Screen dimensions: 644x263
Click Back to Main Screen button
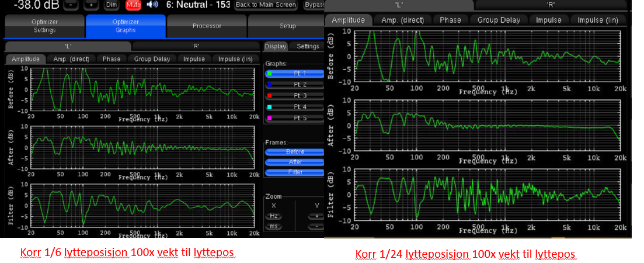click(x=266, y=5)
